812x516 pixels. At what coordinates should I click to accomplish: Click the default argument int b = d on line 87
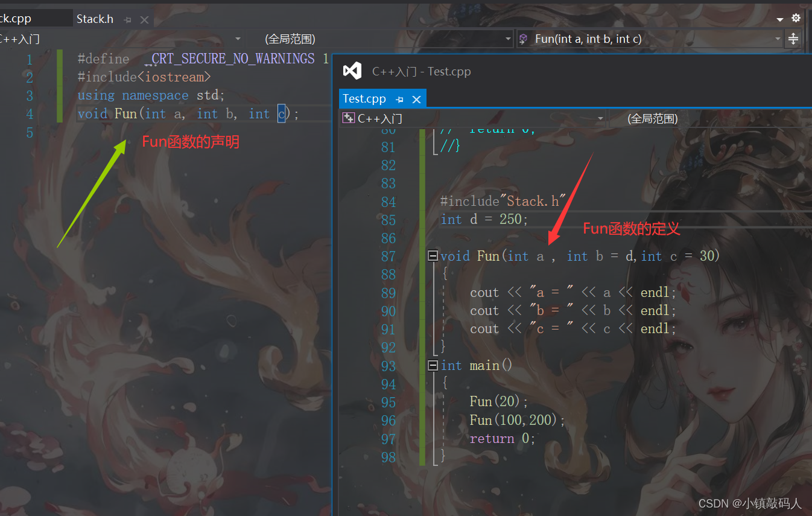[x=601, y=256]
